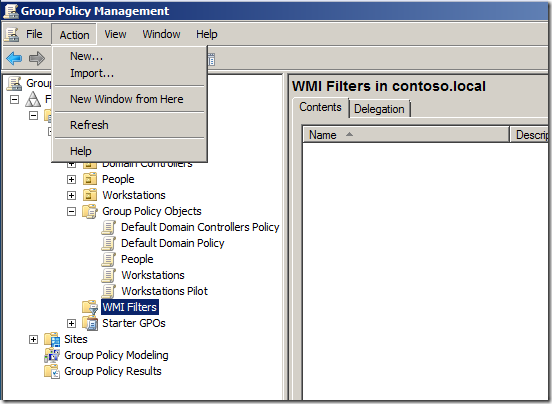Click the blue Back arrow toolbar icon

[14, 58]
